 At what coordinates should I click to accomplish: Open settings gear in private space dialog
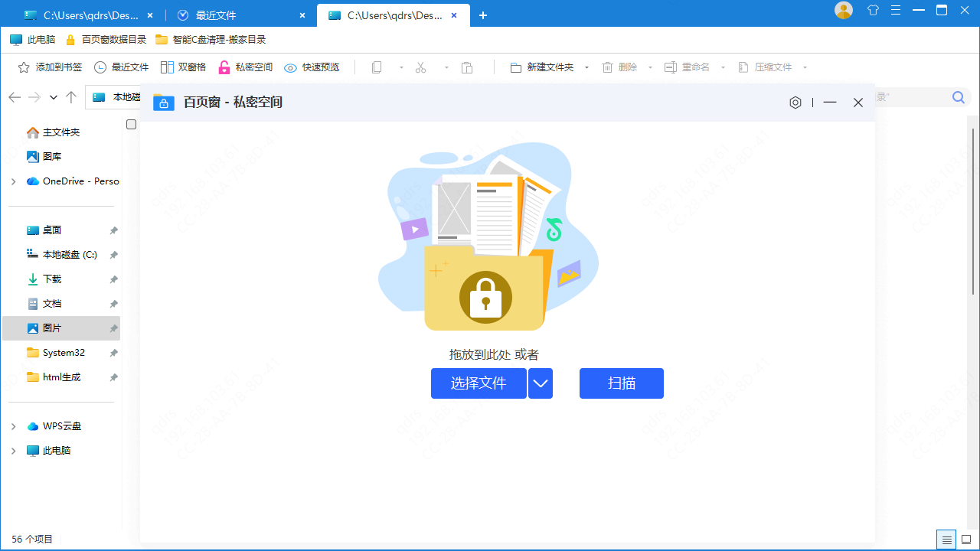[795, 102]
